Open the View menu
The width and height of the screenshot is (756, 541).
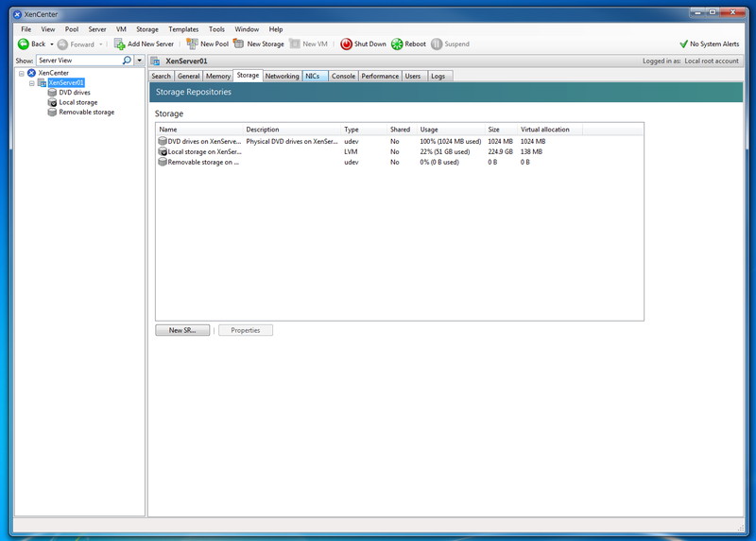(x=48, y=29)
